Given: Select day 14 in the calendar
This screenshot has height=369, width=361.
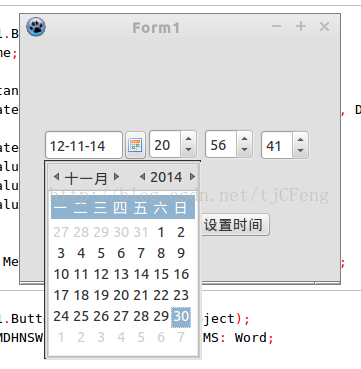Looking at the screenshot, I should pyautogui.click(x=141, y=274).
